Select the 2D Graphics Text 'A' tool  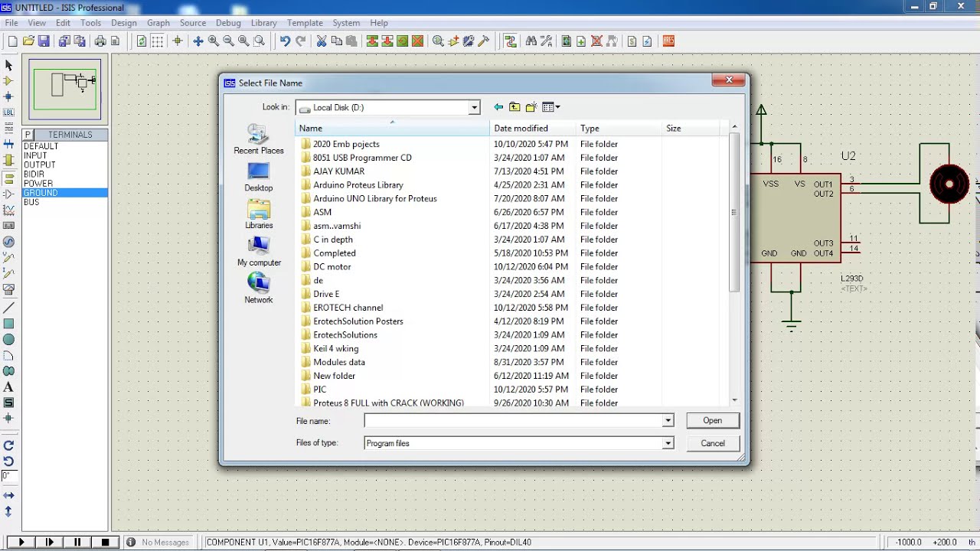(x=8, y=387)
